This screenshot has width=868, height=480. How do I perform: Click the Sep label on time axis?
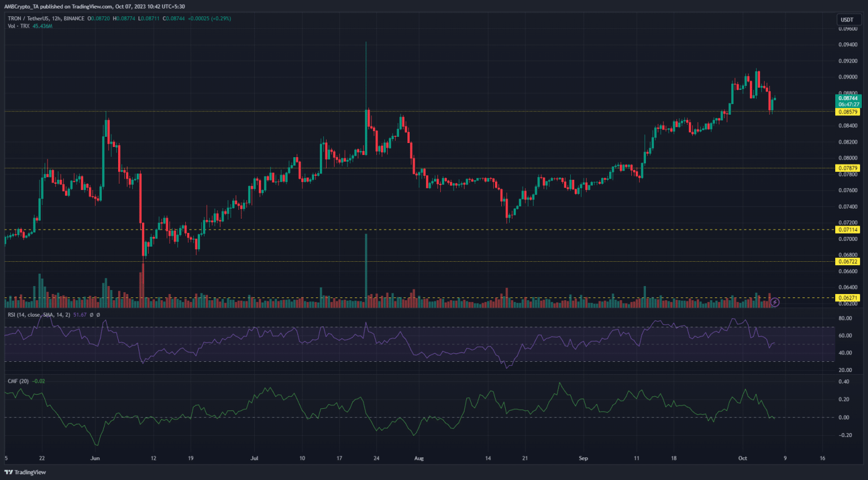(x=583, y=459)
